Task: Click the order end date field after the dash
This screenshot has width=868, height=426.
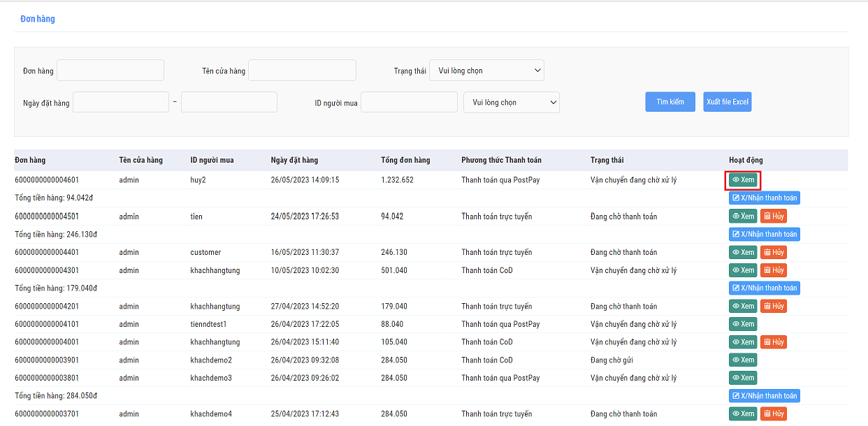Action: [229, 103]
